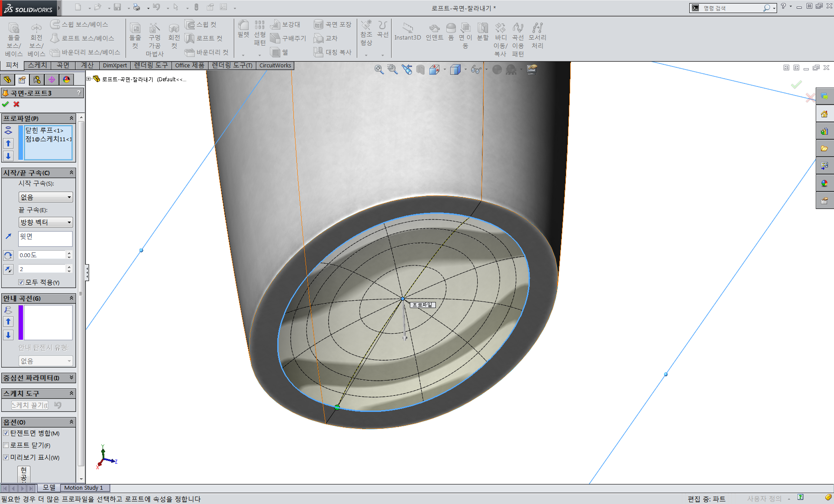Enable the 로프트 닫기 close loft checkbox
The image size is (834, 504).
click(x=6, y=445)
